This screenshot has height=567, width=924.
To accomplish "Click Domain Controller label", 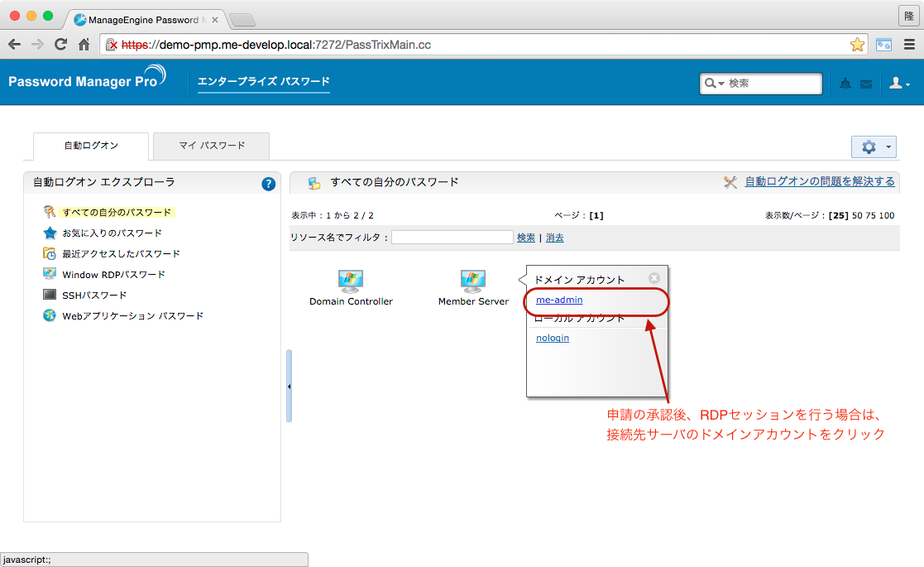I will pyautogui.click(x=351, y=301).
